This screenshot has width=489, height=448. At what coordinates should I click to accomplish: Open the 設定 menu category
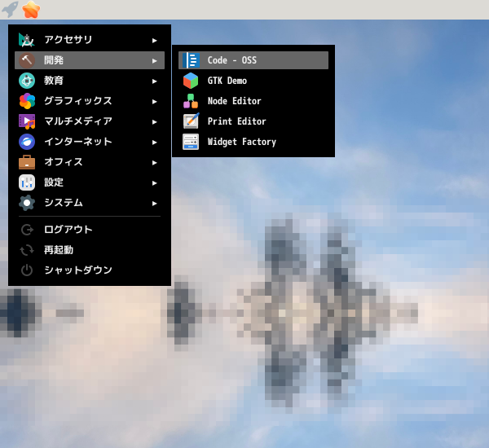tap(90, 182)
